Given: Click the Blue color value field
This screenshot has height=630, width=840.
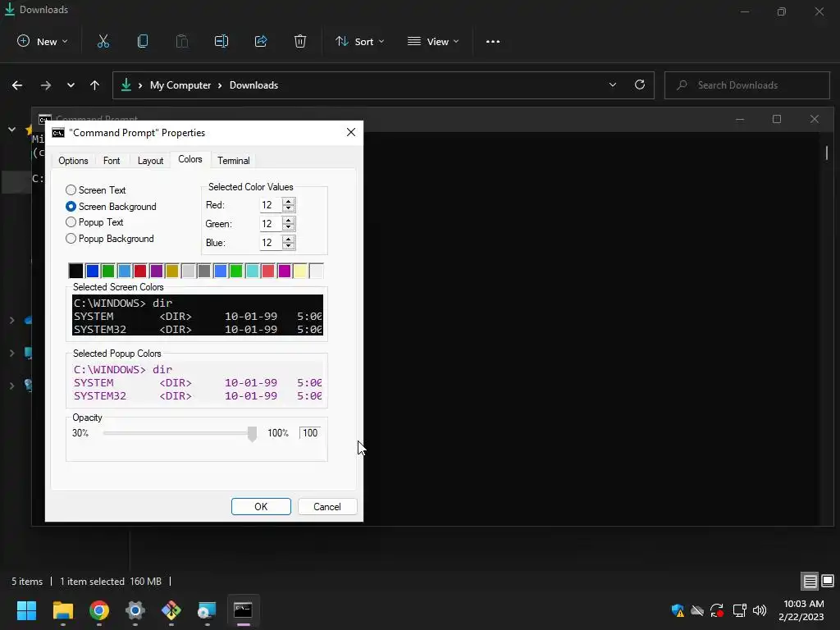Looking at the screenshot, I should [x=271, y=243].
